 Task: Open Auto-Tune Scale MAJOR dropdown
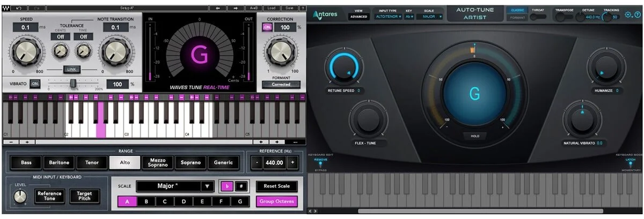(429, 17)
